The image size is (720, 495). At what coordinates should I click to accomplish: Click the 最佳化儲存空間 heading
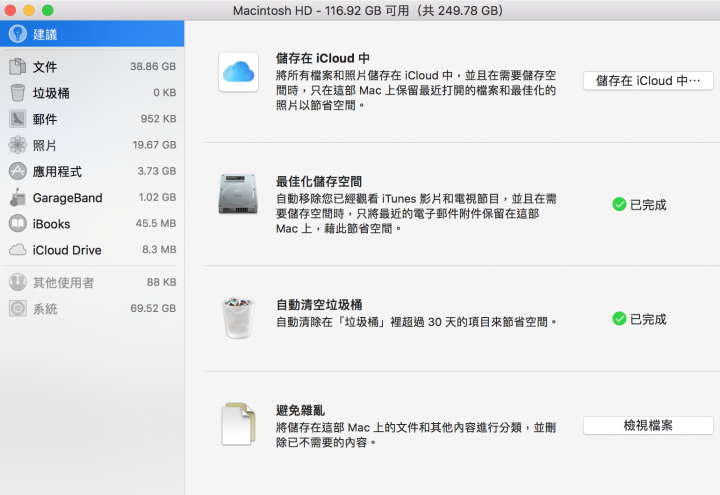pyautogui.click(x=319, y=181)
